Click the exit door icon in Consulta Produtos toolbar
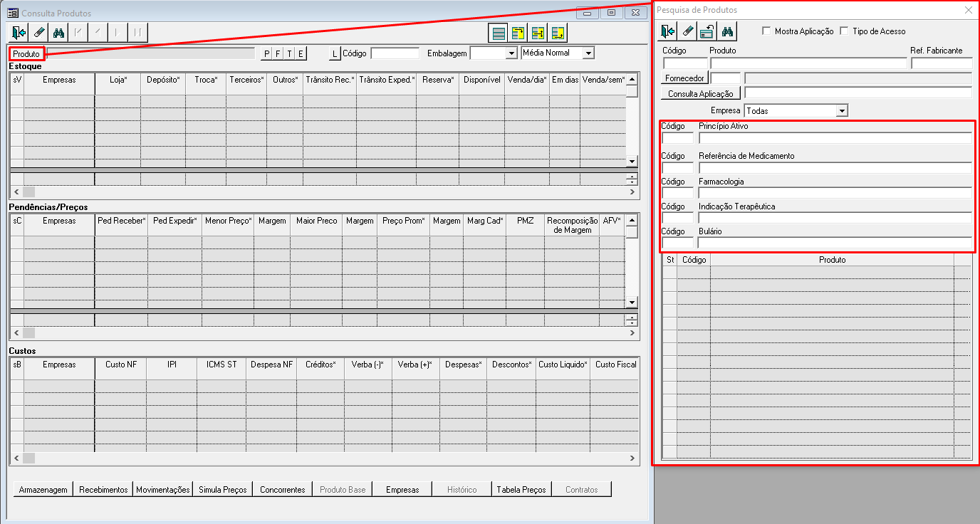The image size is (980, 524). (19, 32)
